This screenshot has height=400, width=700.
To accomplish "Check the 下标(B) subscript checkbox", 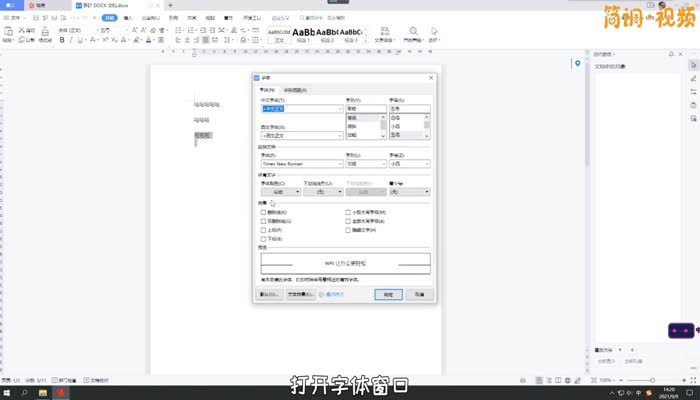I will coord(263,239).
